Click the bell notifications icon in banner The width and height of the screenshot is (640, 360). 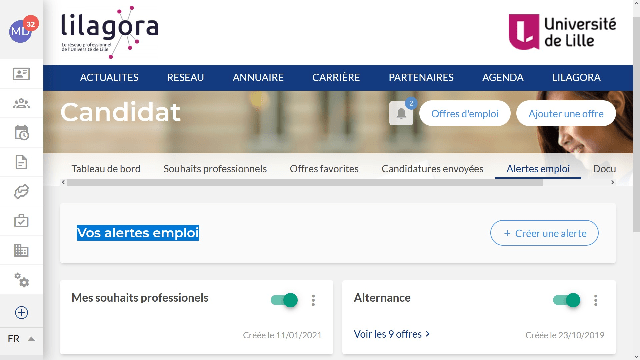(x=401, y=113)
